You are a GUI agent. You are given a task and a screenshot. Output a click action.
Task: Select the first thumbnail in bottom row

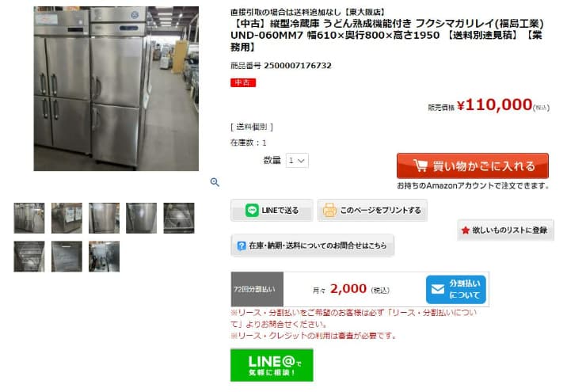pyautogui.click(x=29, y=257)
